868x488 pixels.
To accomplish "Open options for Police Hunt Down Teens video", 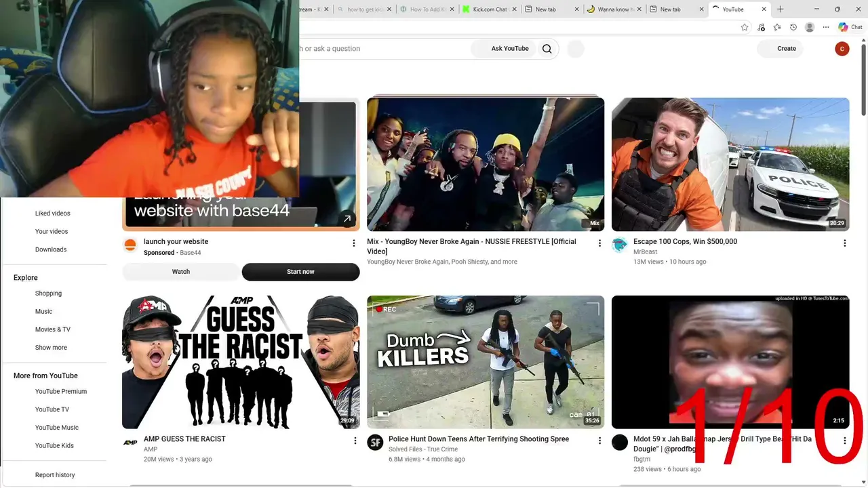I will pos(599,441).
